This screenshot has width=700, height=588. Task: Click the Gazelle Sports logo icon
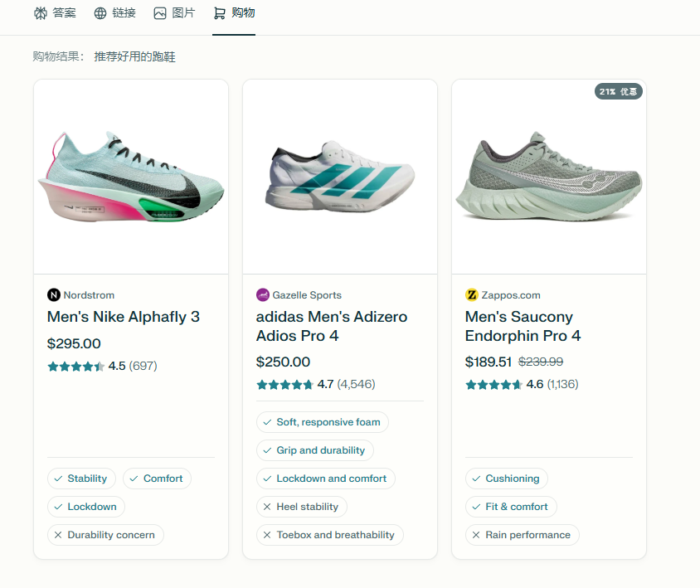(x=262, y=295)
